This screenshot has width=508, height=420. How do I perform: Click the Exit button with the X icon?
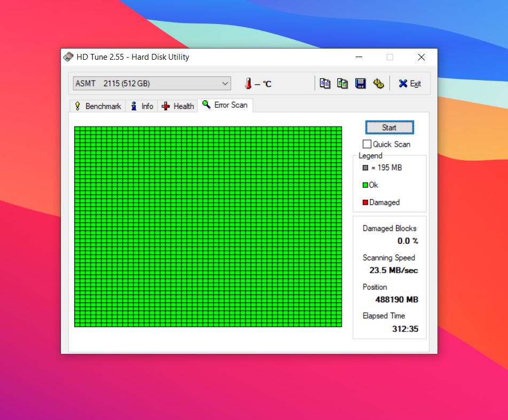coord(410,83)
